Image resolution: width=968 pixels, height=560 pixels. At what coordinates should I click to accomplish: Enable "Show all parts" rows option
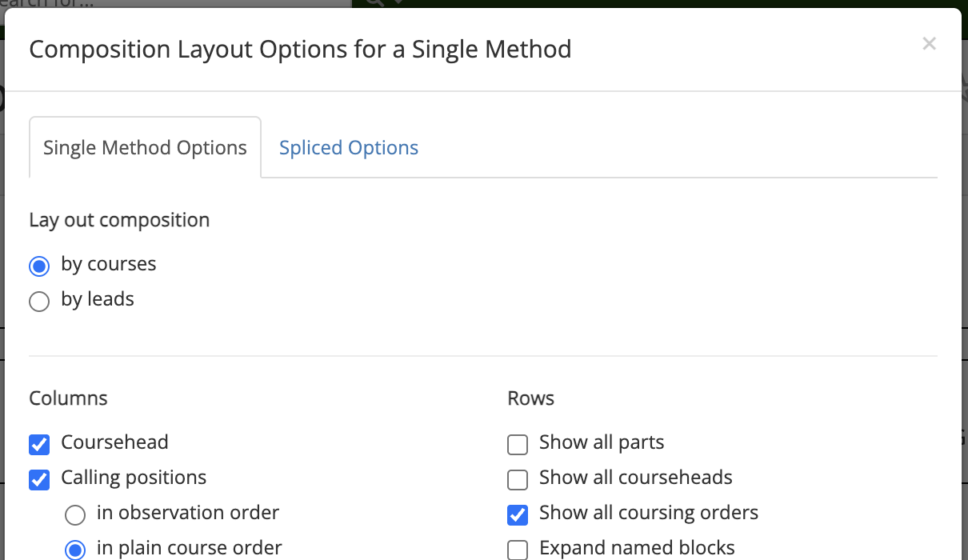pyautogui.click(x=518, y=445)
